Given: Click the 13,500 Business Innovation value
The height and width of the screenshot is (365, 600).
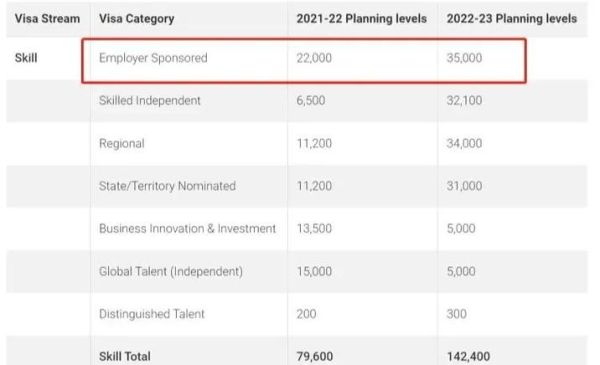Looking at the screenshot, I should tap(314, 228).
